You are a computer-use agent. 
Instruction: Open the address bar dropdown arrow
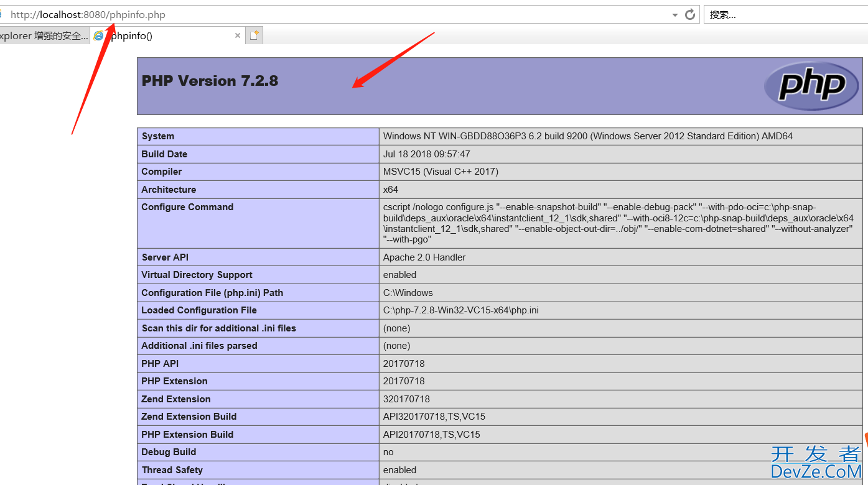(x=675, y=15)
